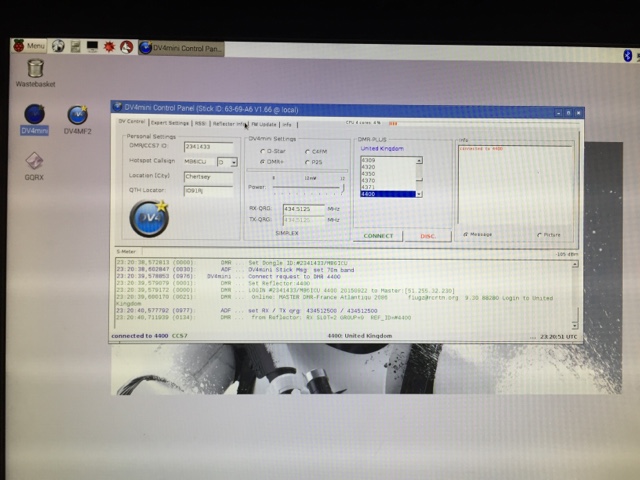The height and width of the screenshot is (480, 640).
Task: Open the Info tab
Action: (287, 124)
